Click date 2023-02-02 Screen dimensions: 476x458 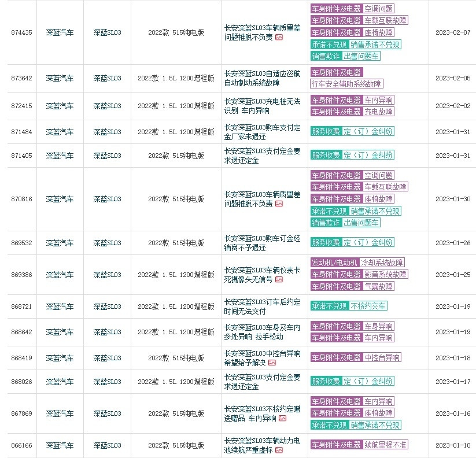[453, 106]
